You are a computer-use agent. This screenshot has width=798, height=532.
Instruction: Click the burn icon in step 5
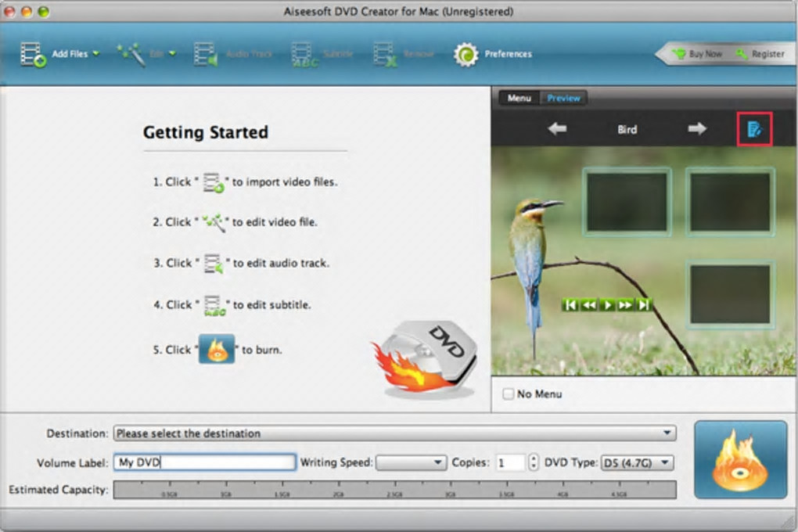point(217,349)
